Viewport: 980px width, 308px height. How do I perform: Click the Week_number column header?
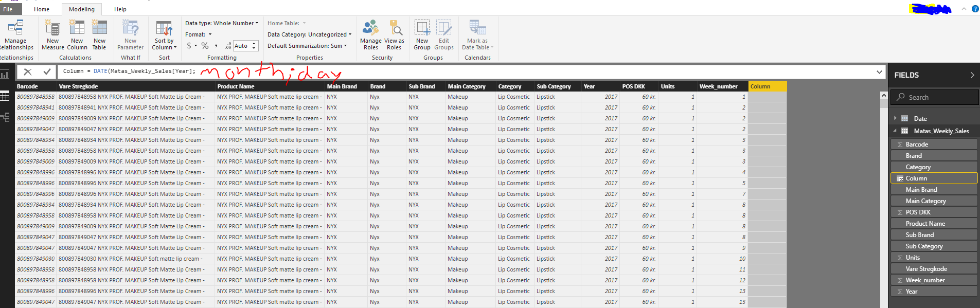[x=722, y=86]
